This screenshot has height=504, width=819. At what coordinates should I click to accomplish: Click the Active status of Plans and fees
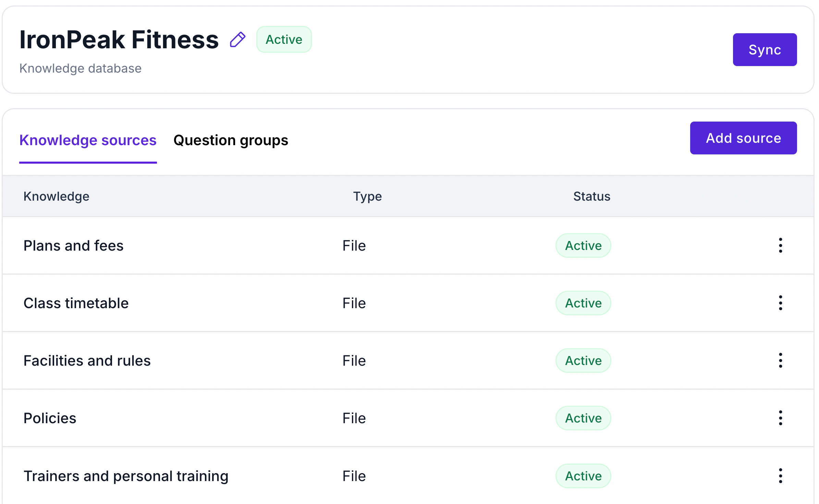583,245
